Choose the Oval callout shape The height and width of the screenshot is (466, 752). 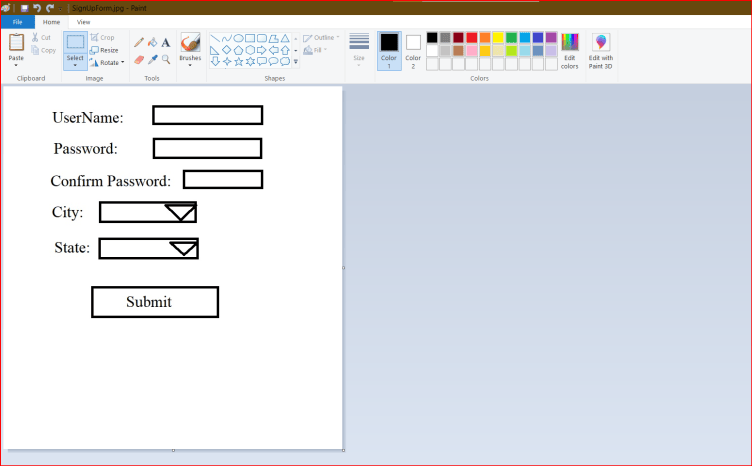[x=273, y=61]
